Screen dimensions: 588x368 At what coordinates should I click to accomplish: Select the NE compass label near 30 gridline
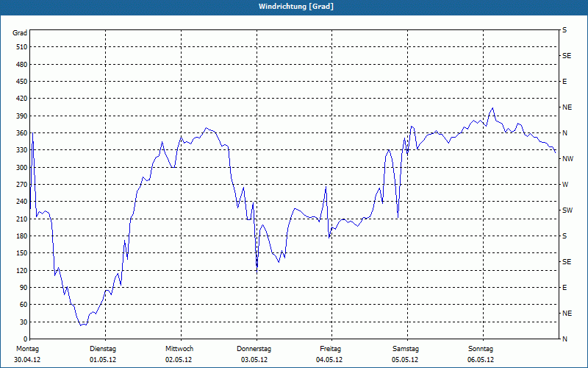click(567, 314)
